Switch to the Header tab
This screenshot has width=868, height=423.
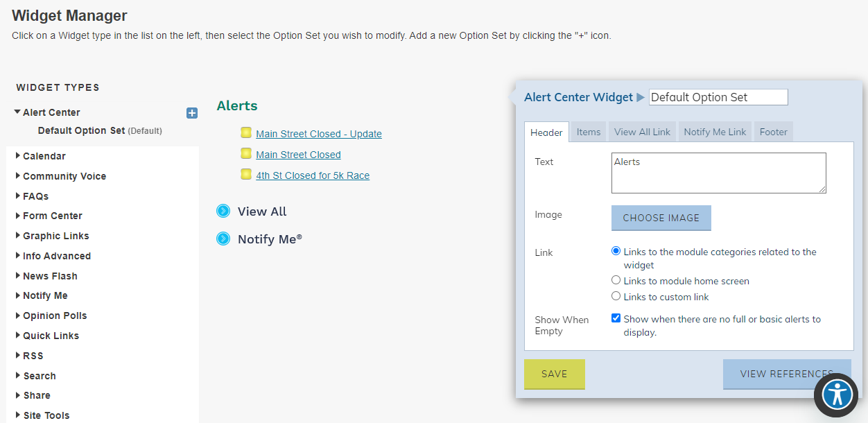(546, 132)
